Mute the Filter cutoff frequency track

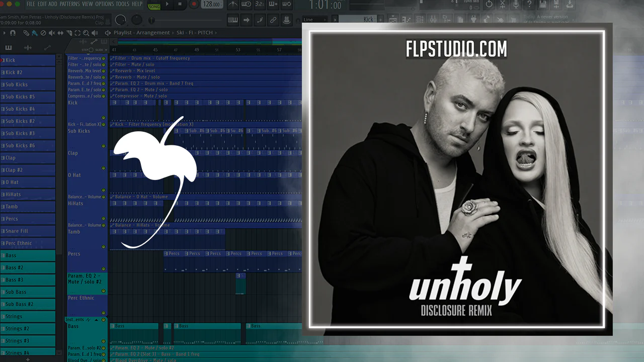(104, 58)
